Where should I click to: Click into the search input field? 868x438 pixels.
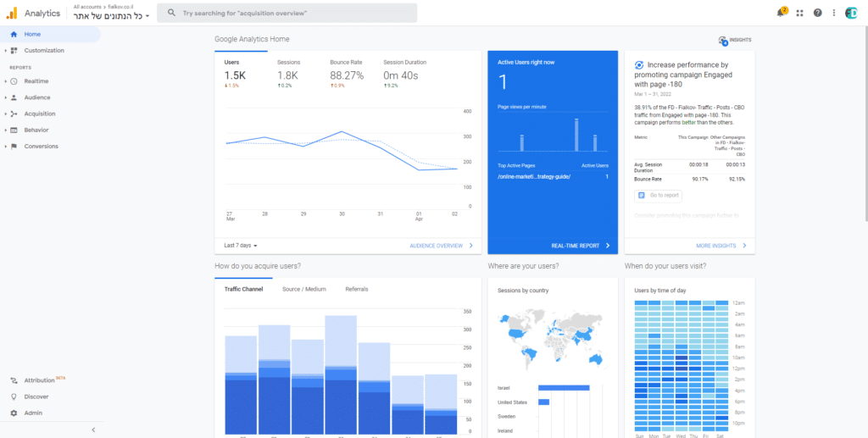click(287, 13)
